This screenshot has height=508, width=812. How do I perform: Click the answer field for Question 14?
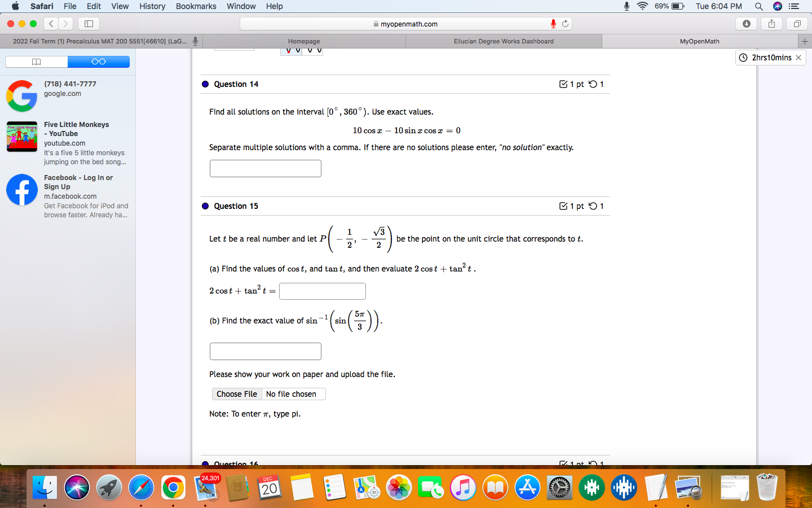point(265,168)
